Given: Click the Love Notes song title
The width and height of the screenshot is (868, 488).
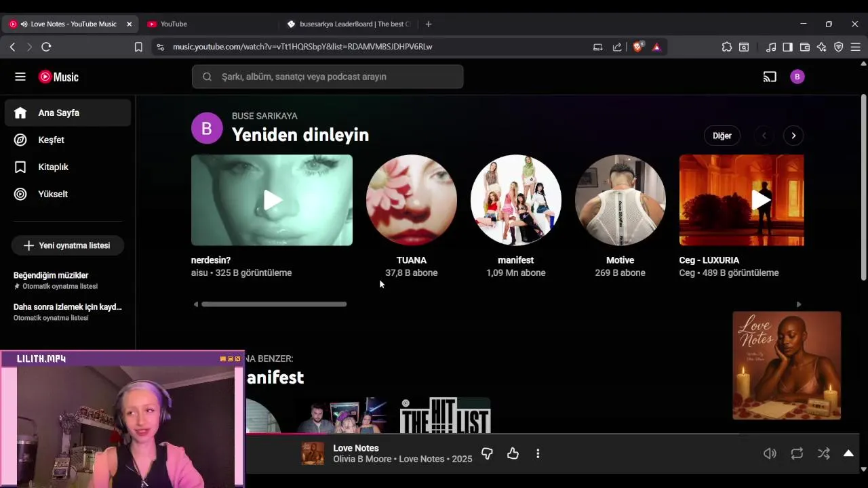Looking at the screenshot, I should (x=356, y=448).
